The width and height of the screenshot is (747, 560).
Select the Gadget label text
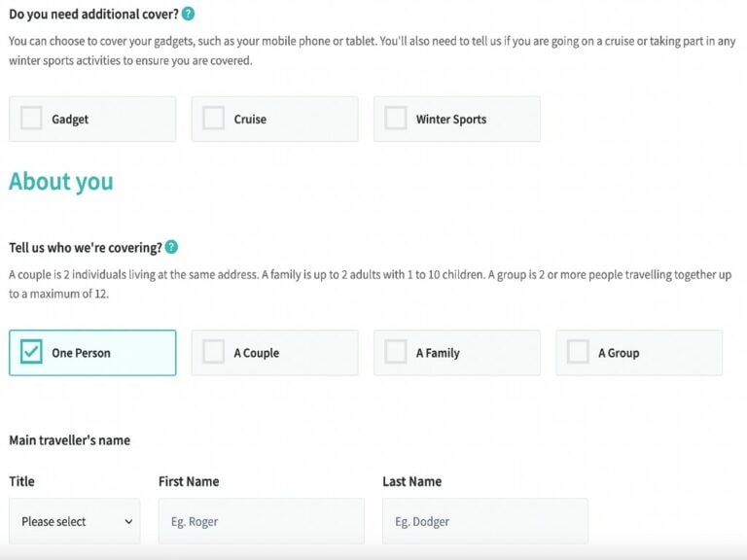click(x=70, y=119)
